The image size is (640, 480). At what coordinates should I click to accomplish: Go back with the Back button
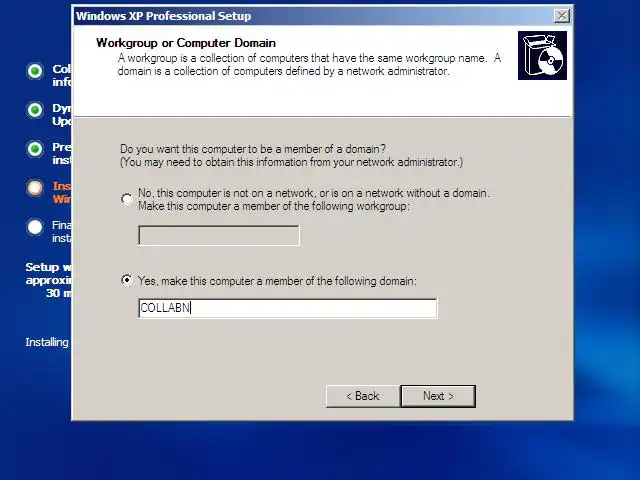[363, 396]
